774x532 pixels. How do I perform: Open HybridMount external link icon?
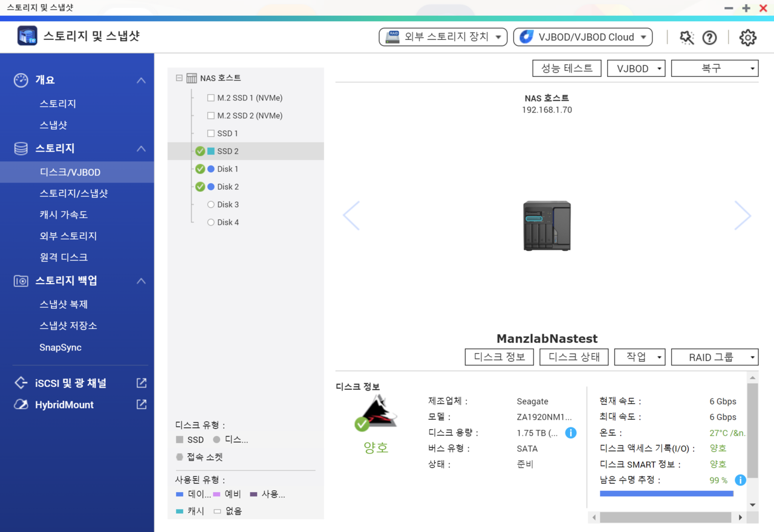click(x=141, y=404)
